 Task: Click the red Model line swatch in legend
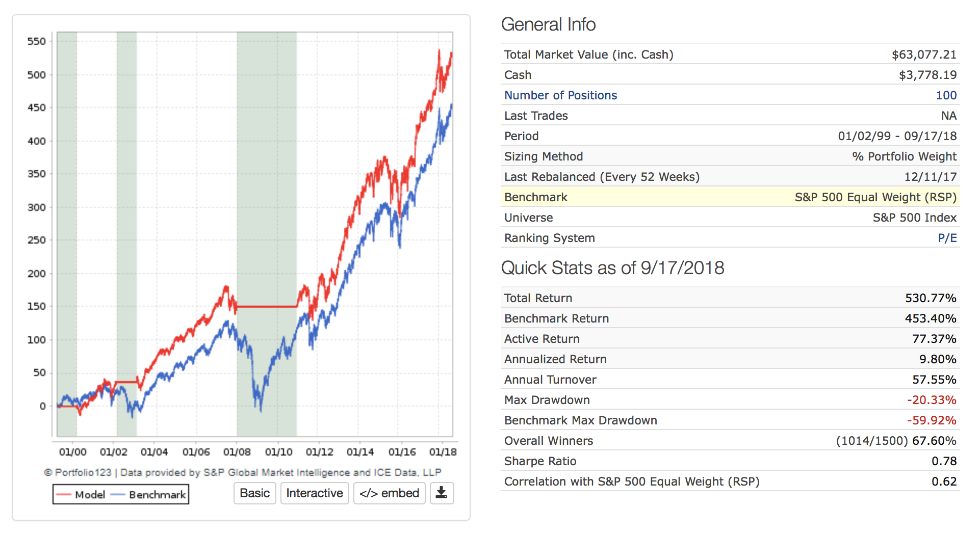(x=64, y=495)
